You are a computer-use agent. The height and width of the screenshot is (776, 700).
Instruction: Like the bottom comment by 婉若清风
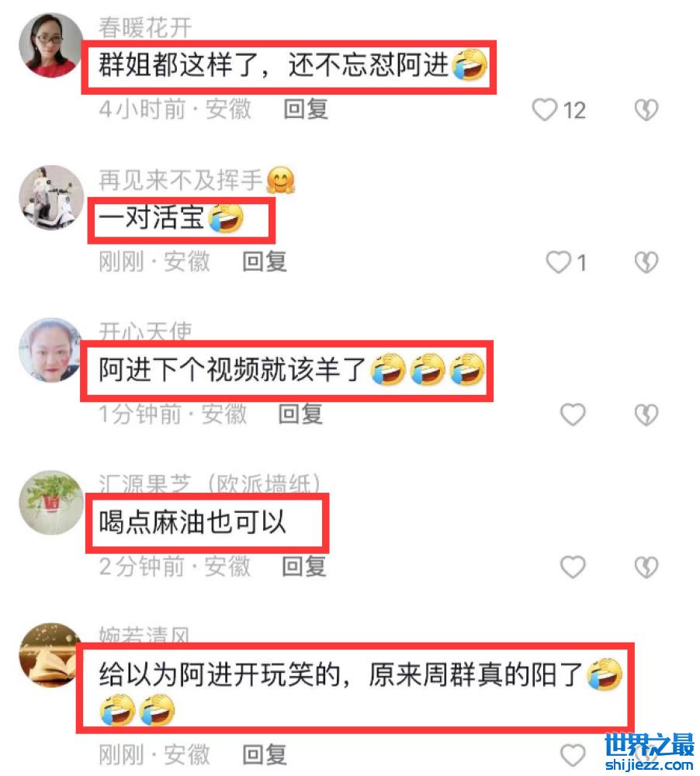573,755
